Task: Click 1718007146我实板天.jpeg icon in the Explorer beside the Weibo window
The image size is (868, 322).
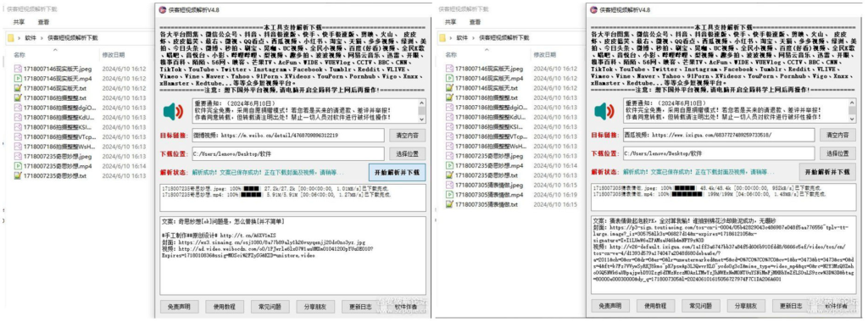Action: 18,69
